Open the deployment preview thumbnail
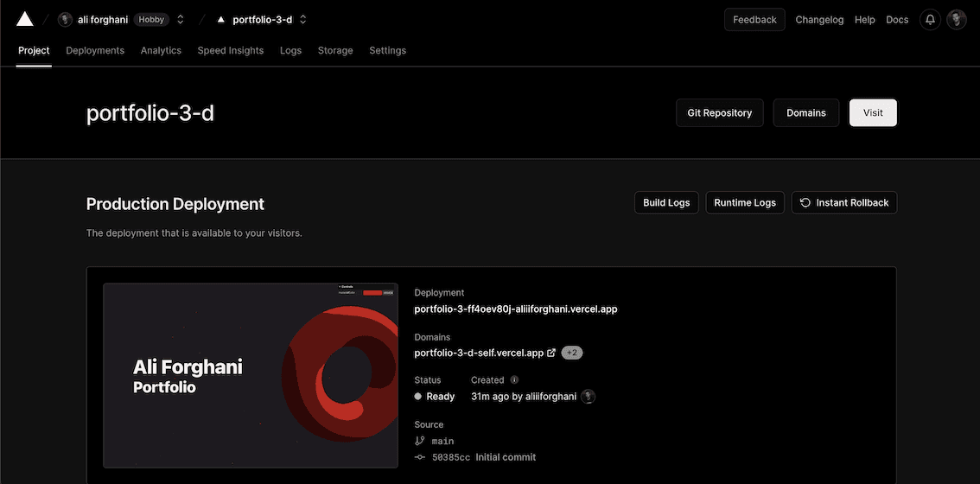Image resolution: width=980 pixels, height=484 pixels. (251, 375)
